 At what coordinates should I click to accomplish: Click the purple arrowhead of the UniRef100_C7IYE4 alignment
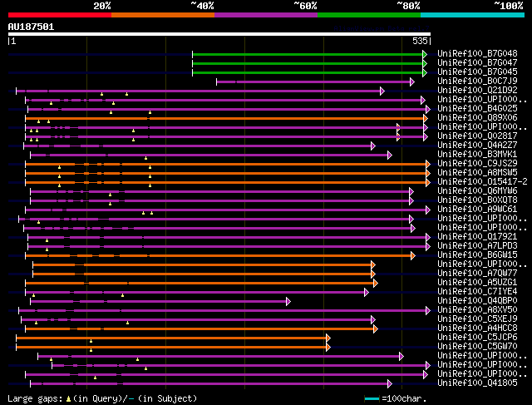pyautogui.click(x=367, y=292)
